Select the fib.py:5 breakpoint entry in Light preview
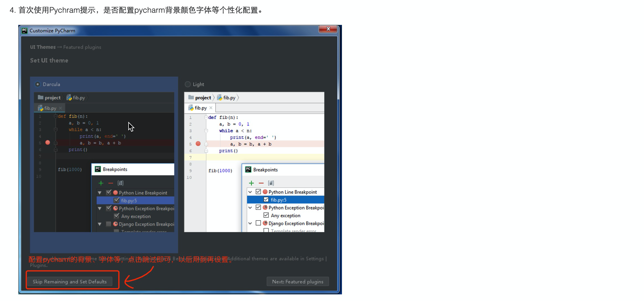 coord(278,200)
